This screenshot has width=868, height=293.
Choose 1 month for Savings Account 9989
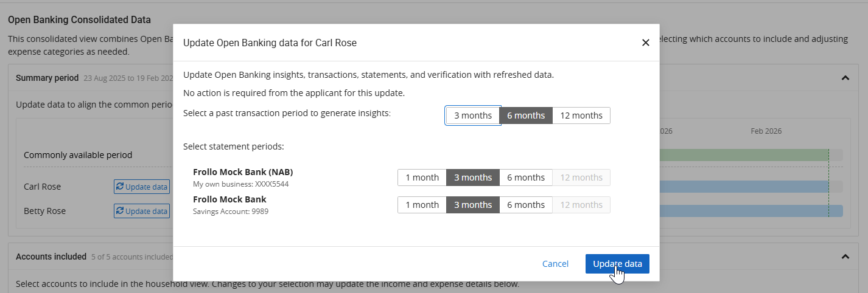(x=422, y=205)
